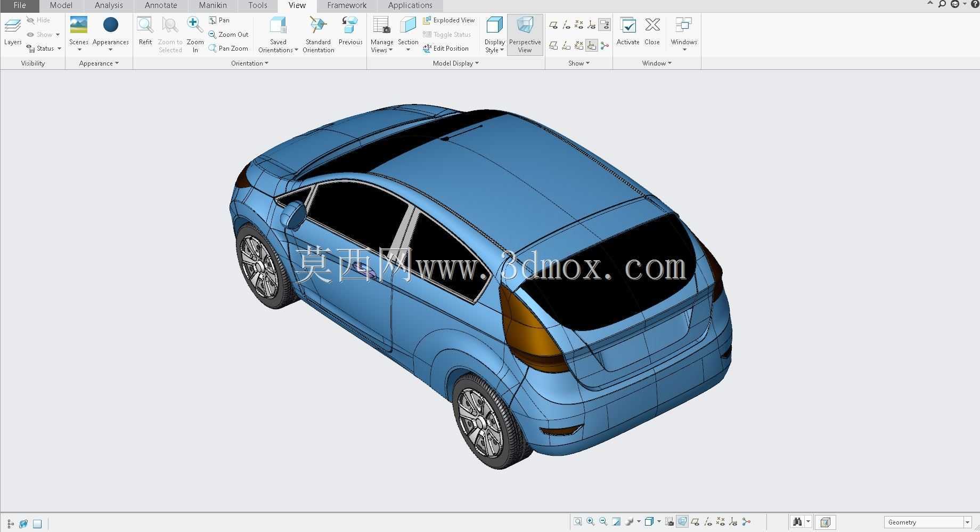Open Saved Orientations list

click(x=278, y=34)
